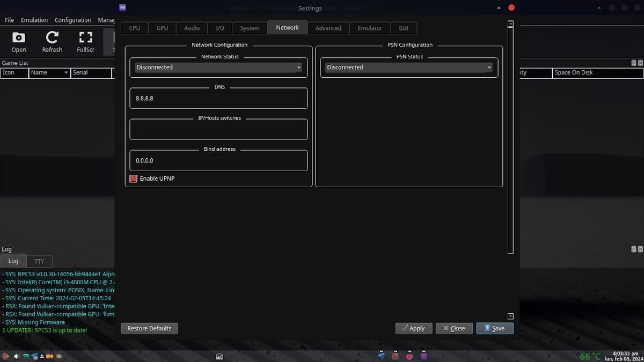Viewport: 644px width, 362px height.
Task: Switch to the System tab
Action: (x=250, y=28)
